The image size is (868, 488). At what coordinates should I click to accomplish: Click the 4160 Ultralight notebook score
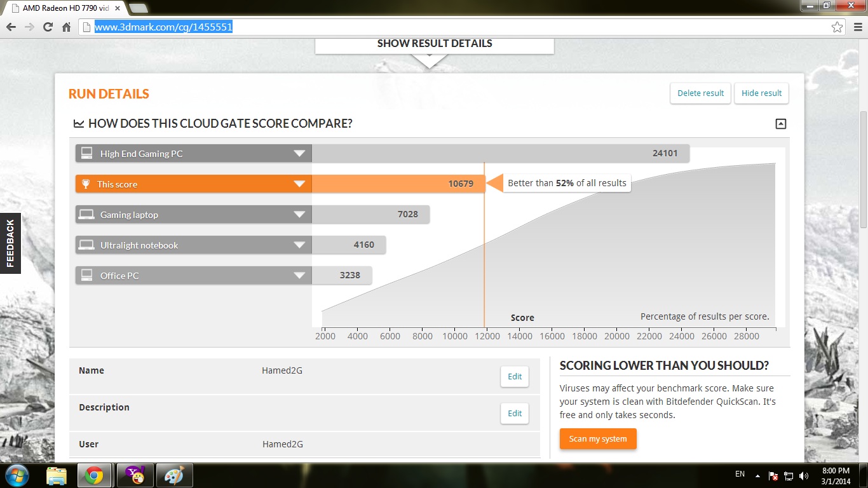click(364, 245)
